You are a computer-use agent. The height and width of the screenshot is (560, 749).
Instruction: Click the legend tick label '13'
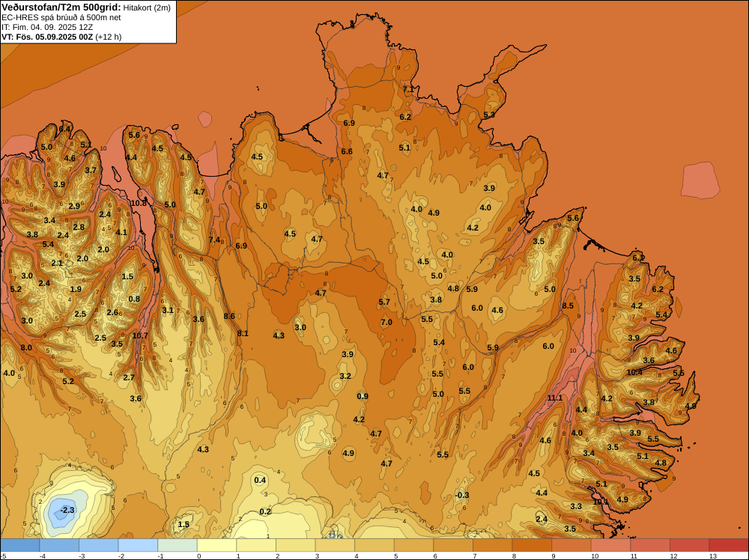713,556
